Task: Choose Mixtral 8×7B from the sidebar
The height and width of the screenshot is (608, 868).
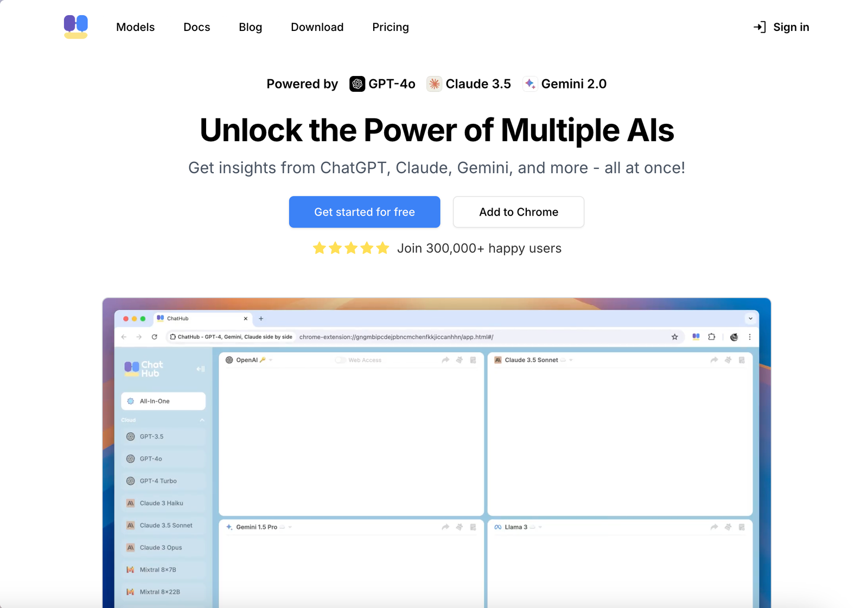Action: (158, 569)
